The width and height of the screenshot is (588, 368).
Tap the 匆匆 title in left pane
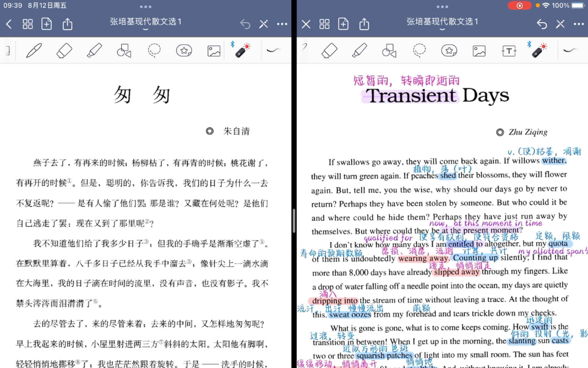pos(142,95)
